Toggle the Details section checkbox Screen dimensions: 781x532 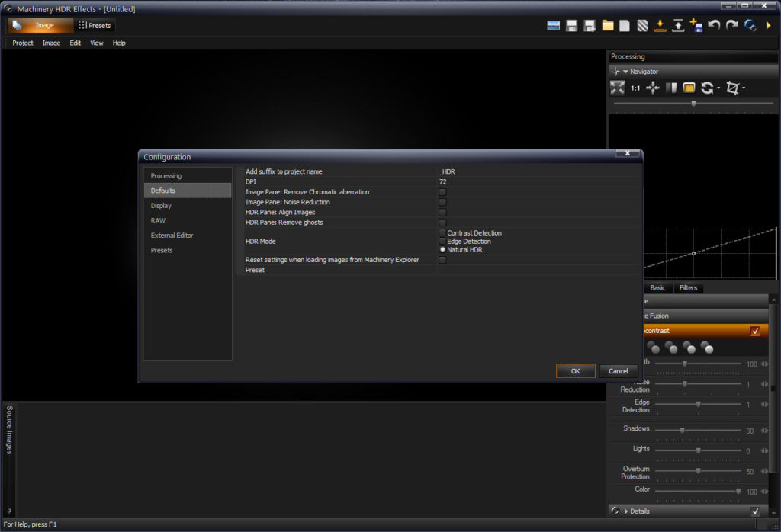(x=755, y=511)
